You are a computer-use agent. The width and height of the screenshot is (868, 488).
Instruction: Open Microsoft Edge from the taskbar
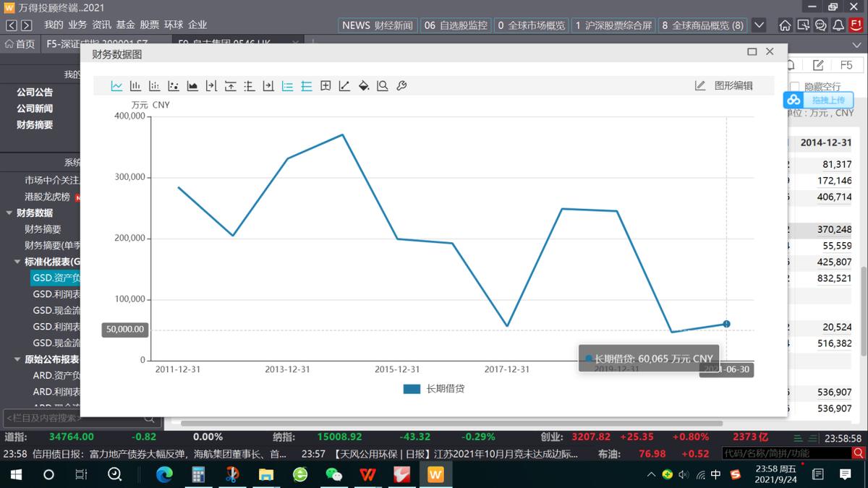click(164, 475)
